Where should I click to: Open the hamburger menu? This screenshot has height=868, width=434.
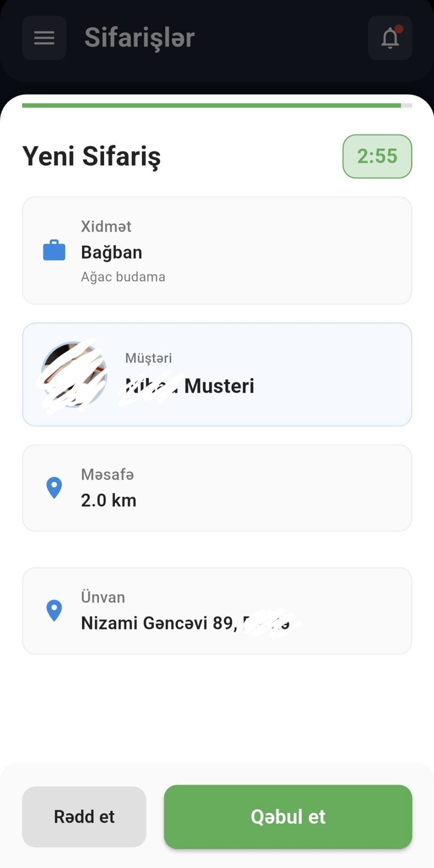[x=44, y=38]
